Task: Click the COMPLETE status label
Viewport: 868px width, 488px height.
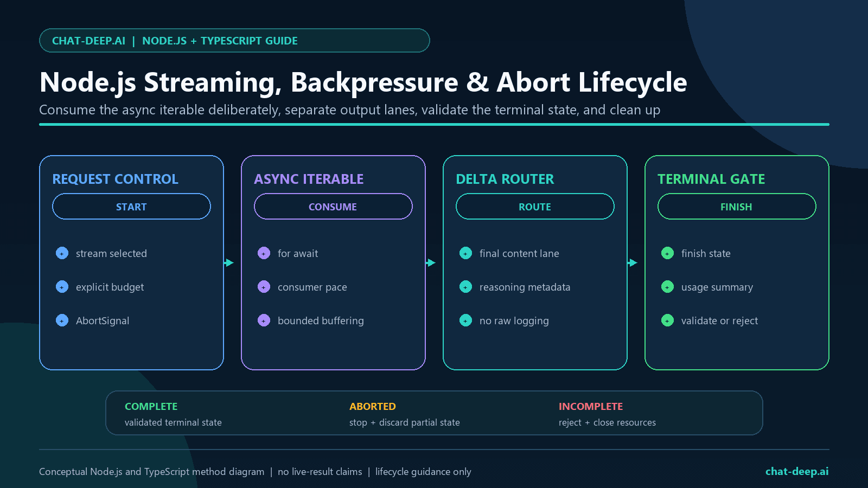Action: [x=151, y=406]
